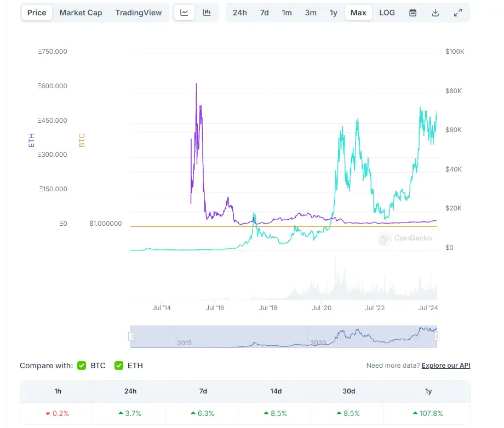Show the 1y price range
The width and height of the screenshot is (504, 428).
tap(334, 13)
